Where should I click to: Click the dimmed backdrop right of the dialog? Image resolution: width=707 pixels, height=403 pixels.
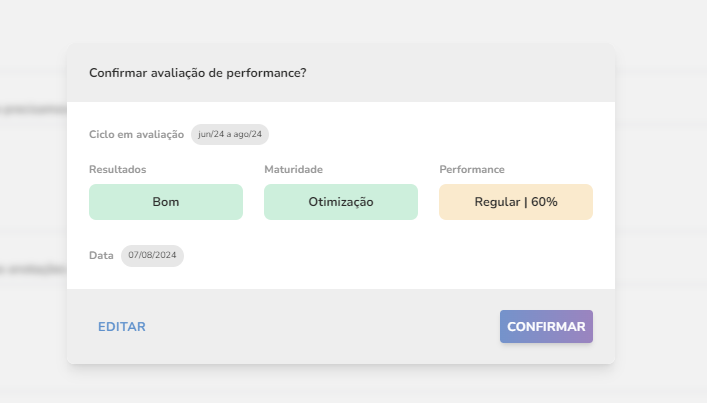coord(662,200)
